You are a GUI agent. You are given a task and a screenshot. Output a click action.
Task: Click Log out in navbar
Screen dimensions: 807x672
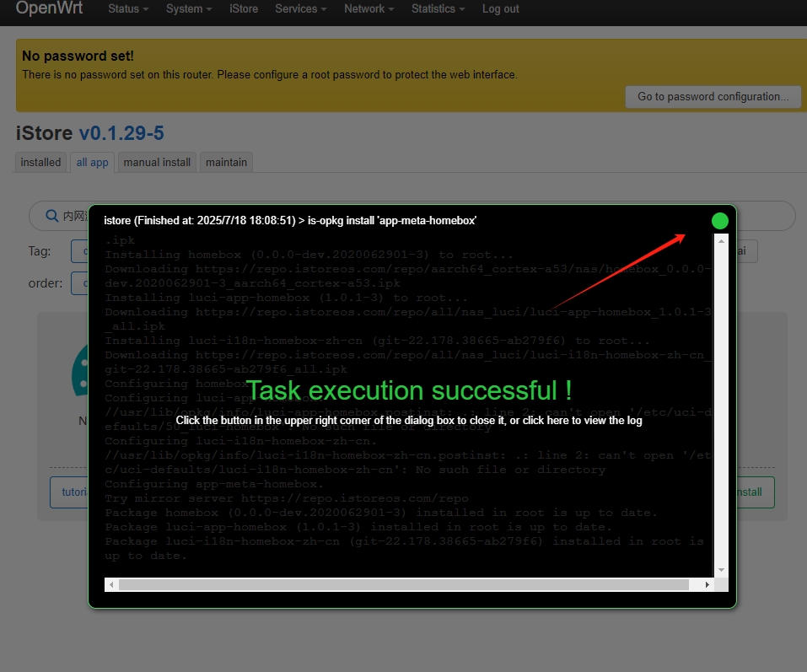[500, 8]
